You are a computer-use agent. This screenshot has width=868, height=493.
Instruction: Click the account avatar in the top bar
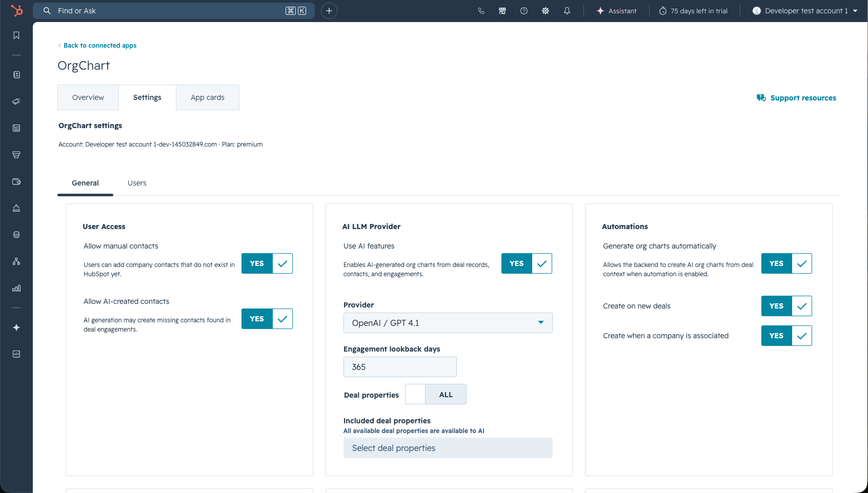[756, 11]
